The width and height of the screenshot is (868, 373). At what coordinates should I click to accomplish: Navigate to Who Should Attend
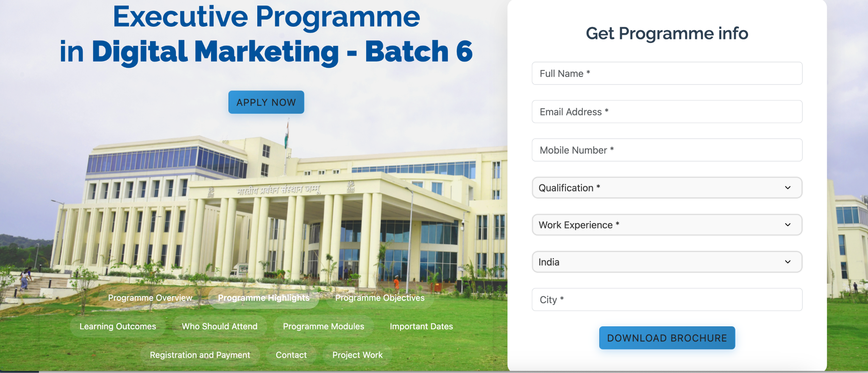[220, 326]
